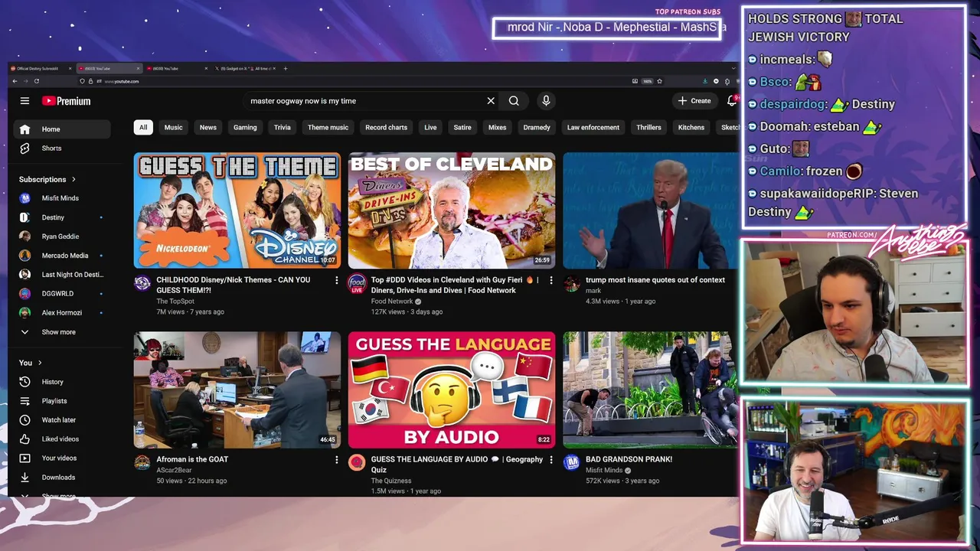Open the Best of Cleveland video thumbnail

(452, 210)
